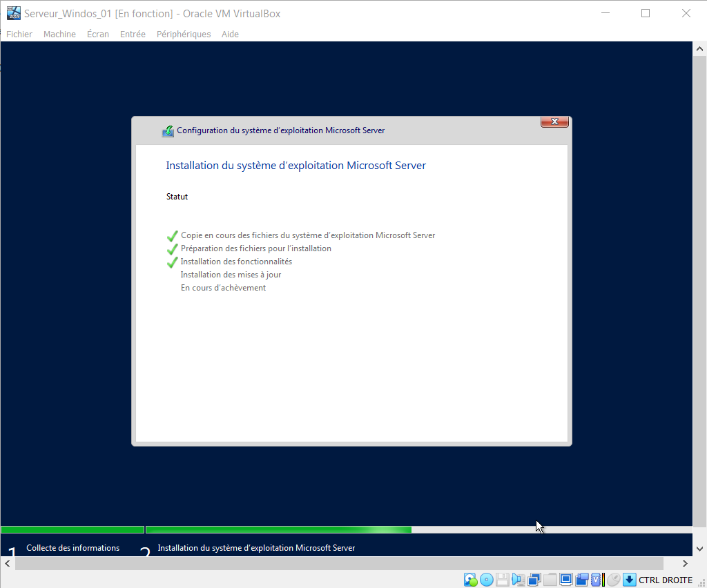Expand the Périphériques menu
The image size is (707, 588).
point(184,34)
